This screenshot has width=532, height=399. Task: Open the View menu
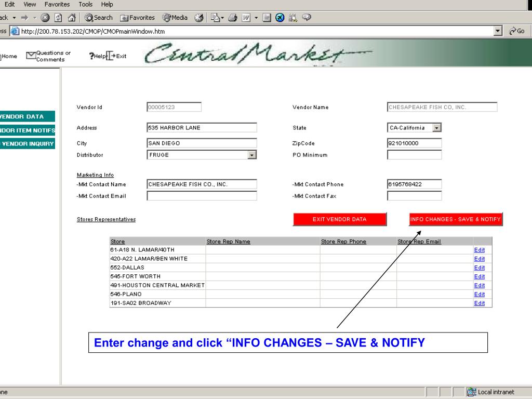point(30,4)
